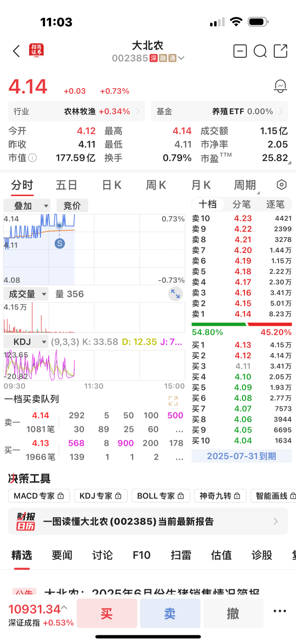
Task: Open the KDJ indicator dropdown
Action: click(26, 342)
